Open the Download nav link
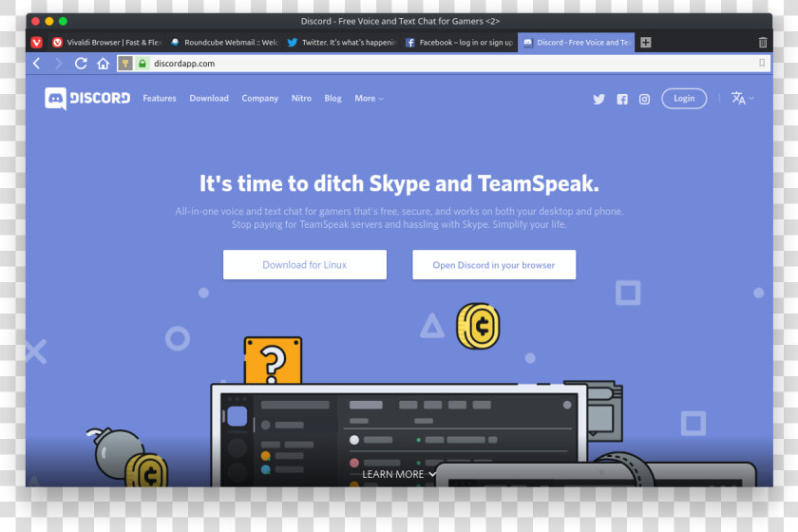Screen dimensions: 798x532 209,98
